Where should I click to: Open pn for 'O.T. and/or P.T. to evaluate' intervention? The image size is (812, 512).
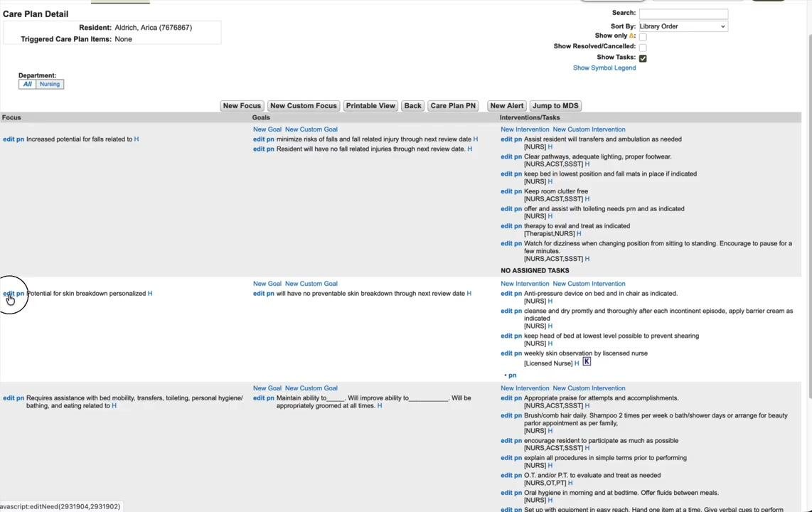[518, 475]
